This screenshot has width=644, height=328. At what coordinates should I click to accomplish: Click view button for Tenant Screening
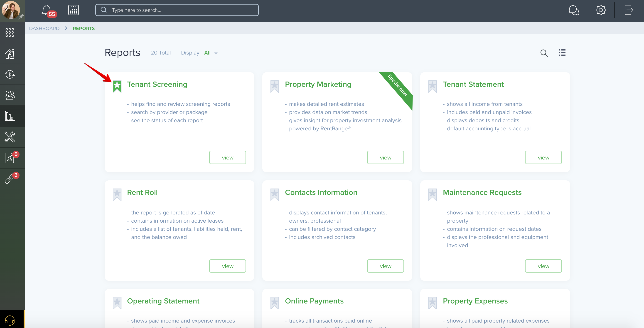[x=228, y=157]
